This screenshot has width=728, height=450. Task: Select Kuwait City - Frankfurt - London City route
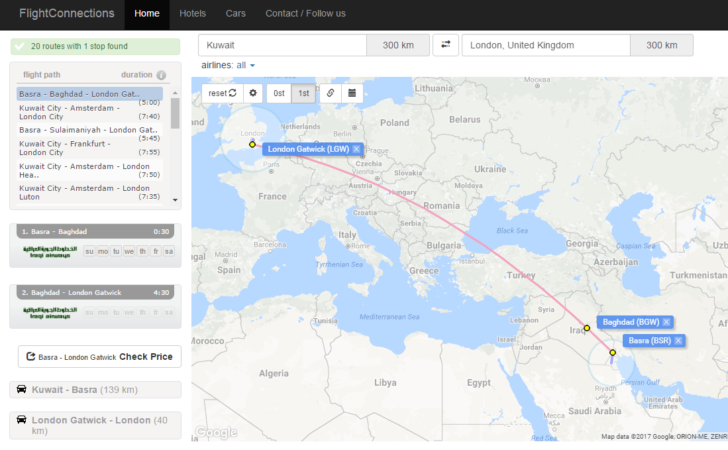tap(90, 148)
